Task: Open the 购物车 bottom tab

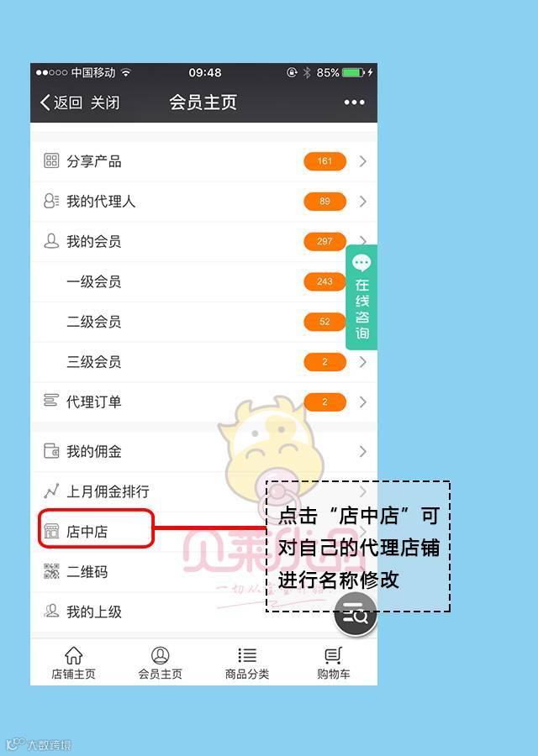Action: tap(334, 663)
